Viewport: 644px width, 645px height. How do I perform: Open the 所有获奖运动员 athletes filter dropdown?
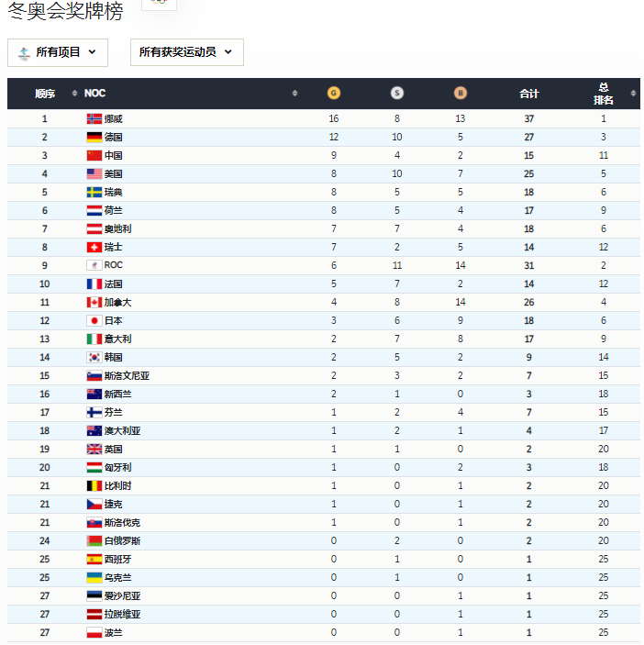coord(187,52)
